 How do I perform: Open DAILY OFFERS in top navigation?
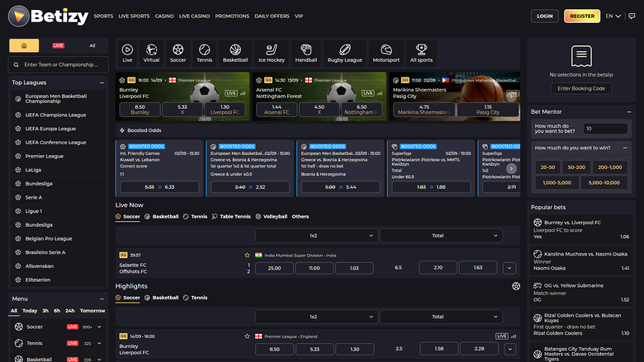pos(272,16)
